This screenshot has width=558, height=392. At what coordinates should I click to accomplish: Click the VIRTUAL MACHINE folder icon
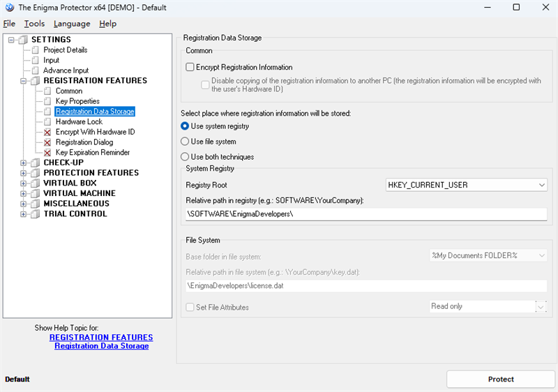[36, 193]
